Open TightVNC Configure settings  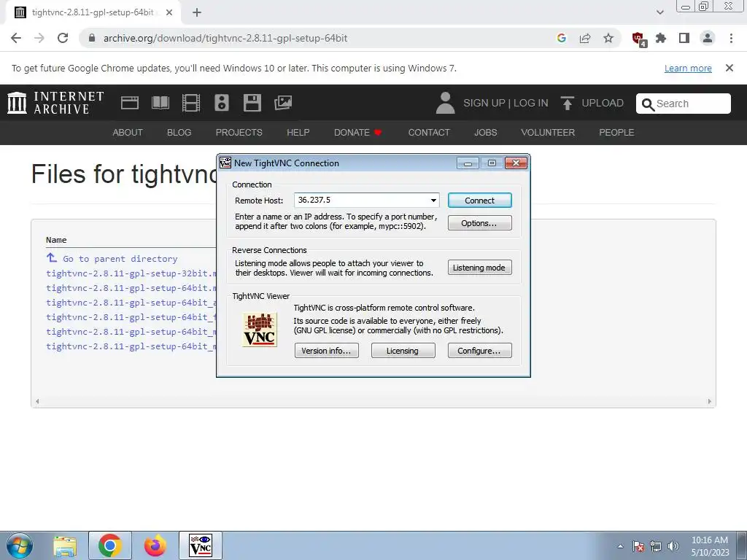(x=479, y=351)
